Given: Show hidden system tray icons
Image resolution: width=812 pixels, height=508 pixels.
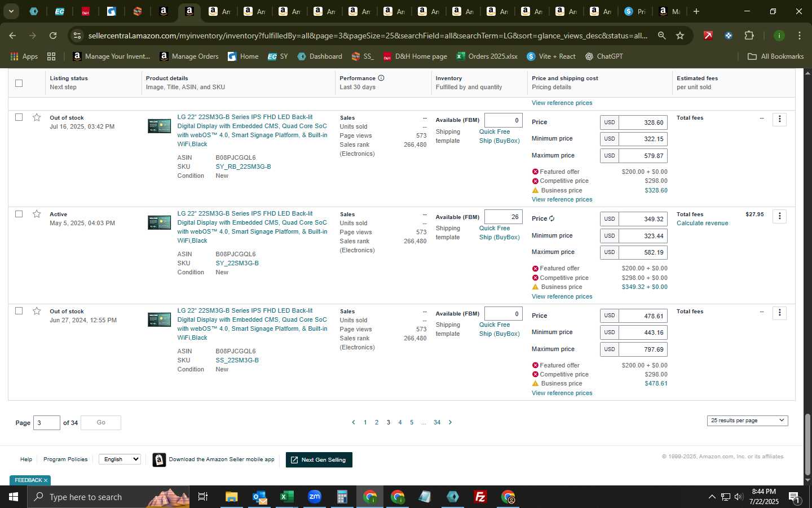Looking at the screenshot, I should click(712, 497).
